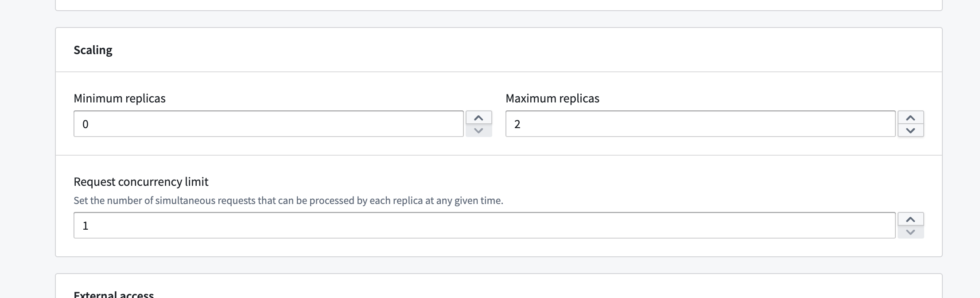Click the Request concurrency limit label

tap(141, 182)
